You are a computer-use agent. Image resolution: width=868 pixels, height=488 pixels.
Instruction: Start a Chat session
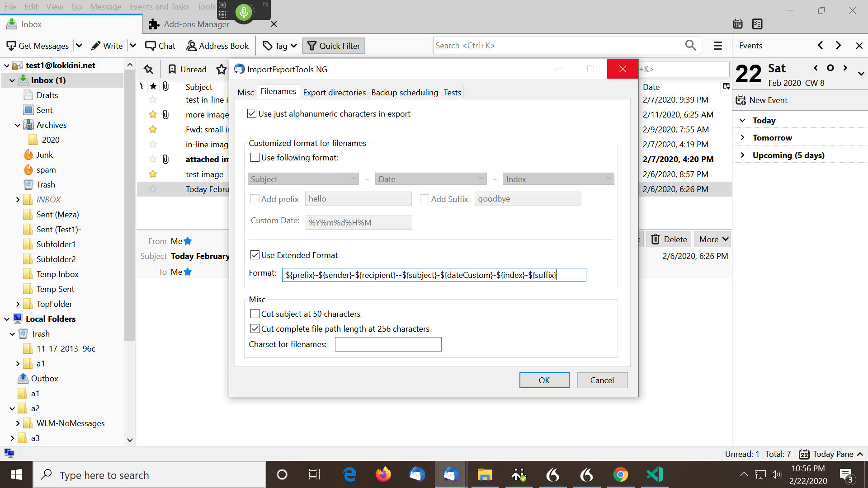tap(160, 45)
